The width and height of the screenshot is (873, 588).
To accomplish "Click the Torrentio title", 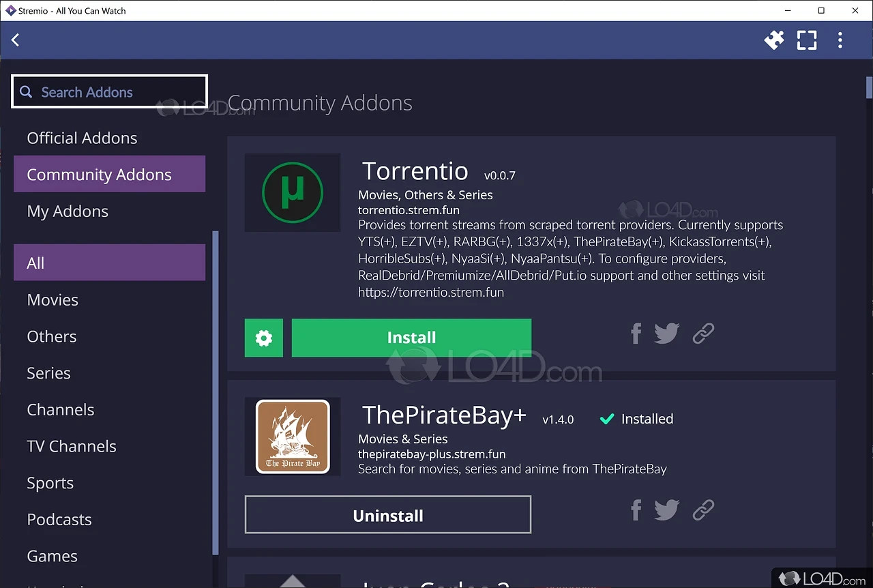I will (x=415, y=171).
